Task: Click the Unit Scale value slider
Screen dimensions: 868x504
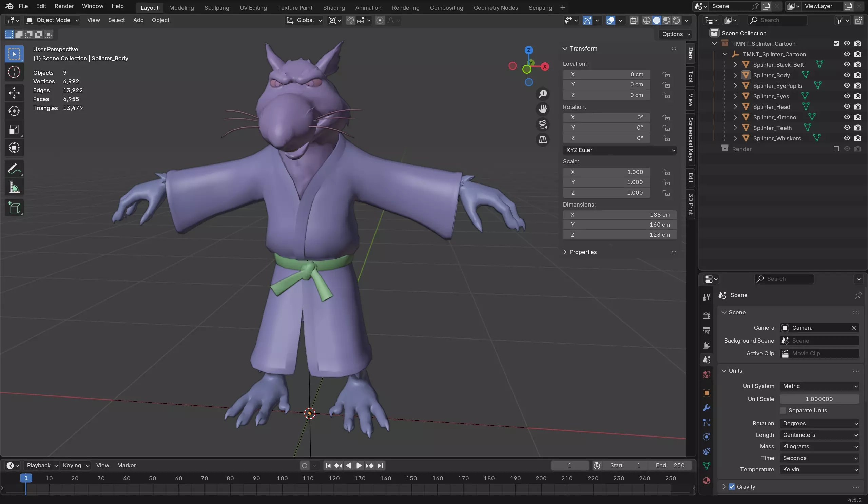Action: click(x=819, y=399)
